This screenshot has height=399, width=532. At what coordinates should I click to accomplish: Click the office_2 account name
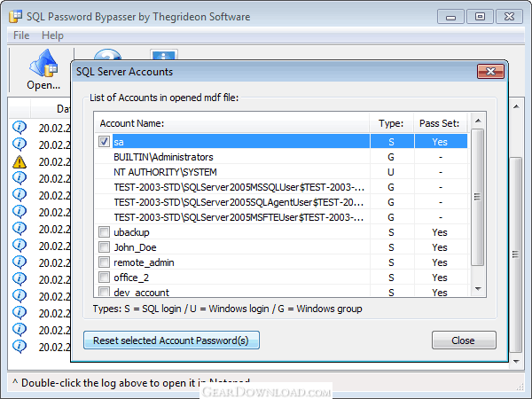coord(131,278)
